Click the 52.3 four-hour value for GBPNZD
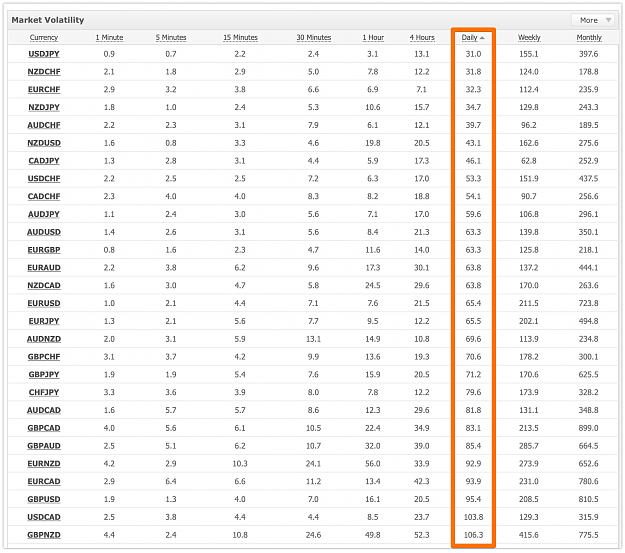The image size is (625, 553). (422, 535)
